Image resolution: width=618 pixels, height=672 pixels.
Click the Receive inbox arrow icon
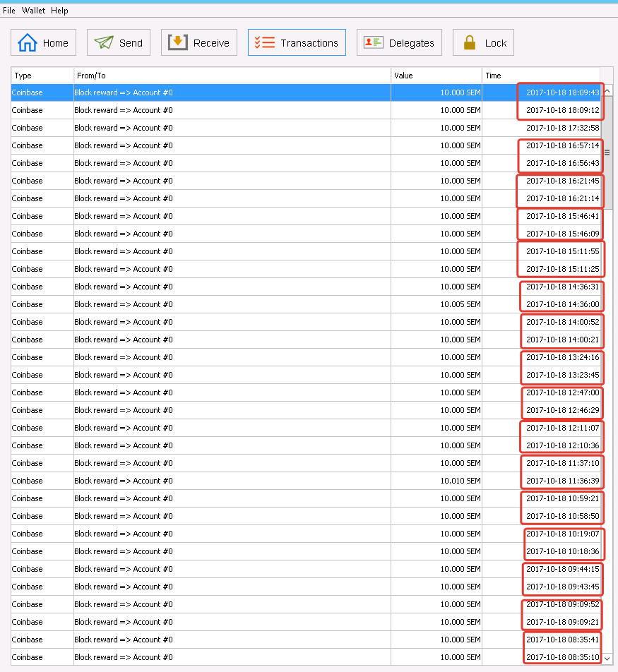177,42
